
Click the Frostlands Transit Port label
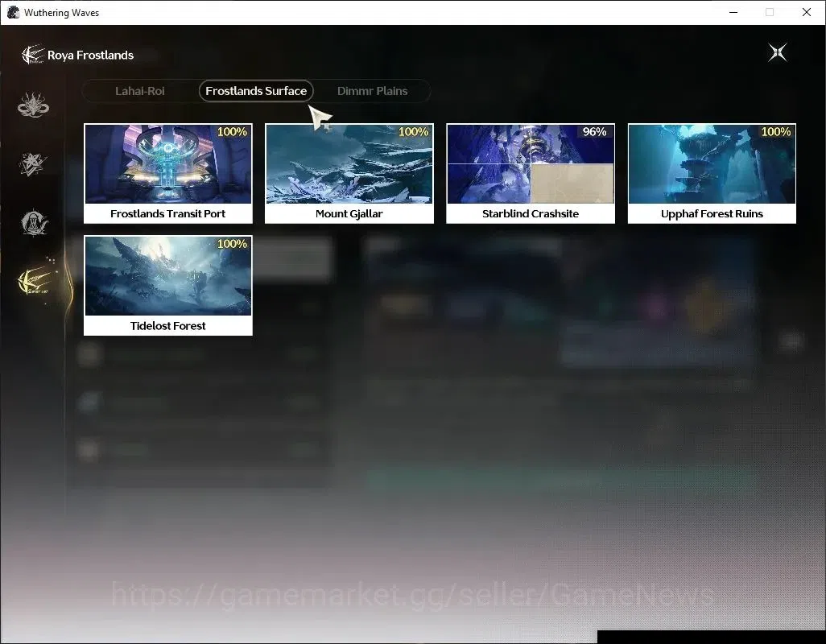click(168, 214)
